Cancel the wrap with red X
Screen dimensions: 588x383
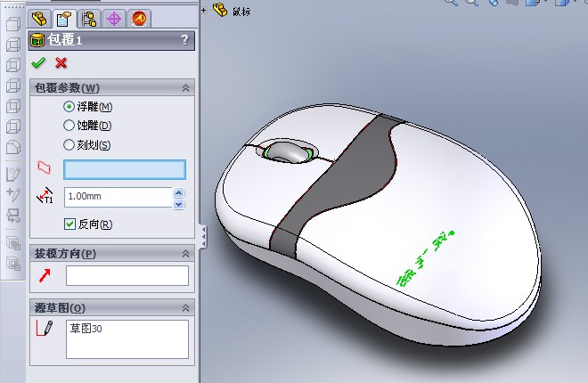61,63
